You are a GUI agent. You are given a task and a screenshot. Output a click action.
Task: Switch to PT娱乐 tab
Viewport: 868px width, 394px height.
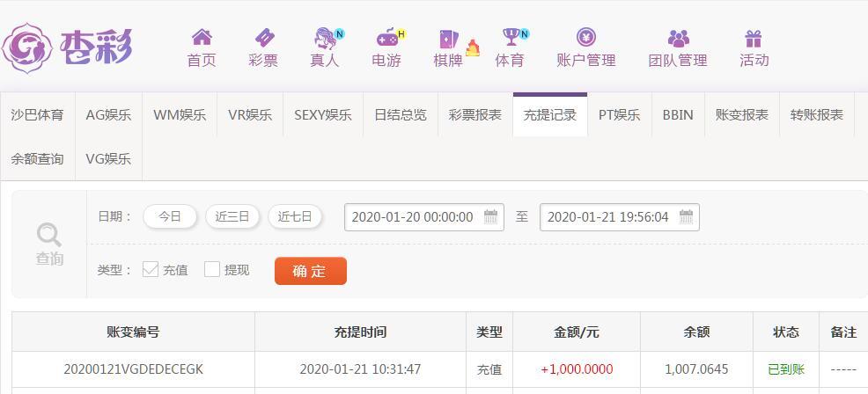620,115
